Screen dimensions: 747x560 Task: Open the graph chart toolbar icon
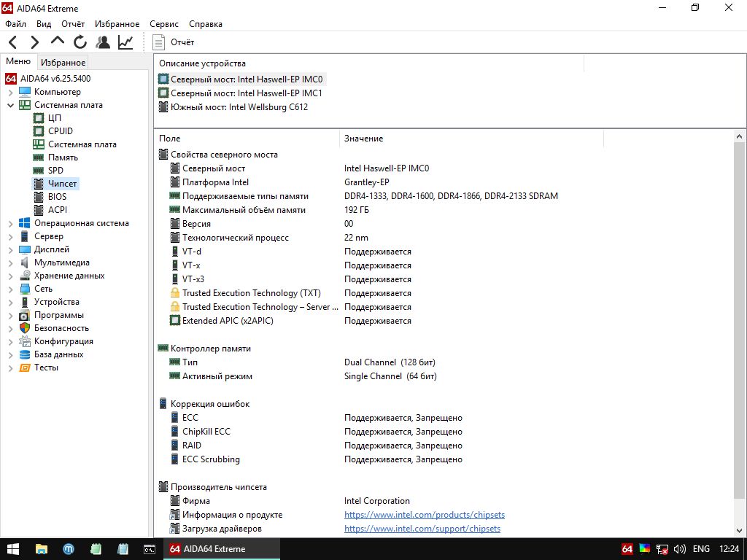125,42
